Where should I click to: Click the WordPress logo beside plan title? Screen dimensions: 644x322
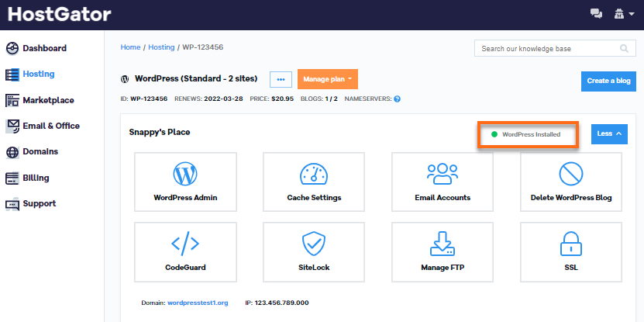(x=125, y=79)
